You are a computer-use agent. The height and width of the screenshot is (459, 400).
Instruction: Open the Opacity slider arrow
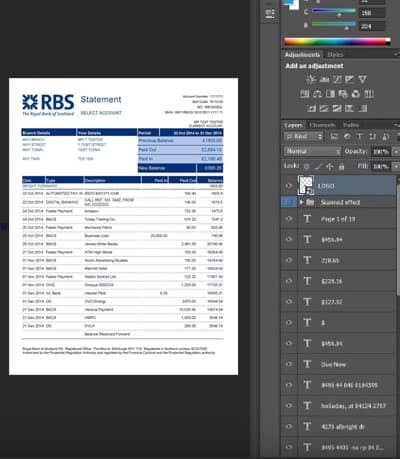(x=396, y=152)
